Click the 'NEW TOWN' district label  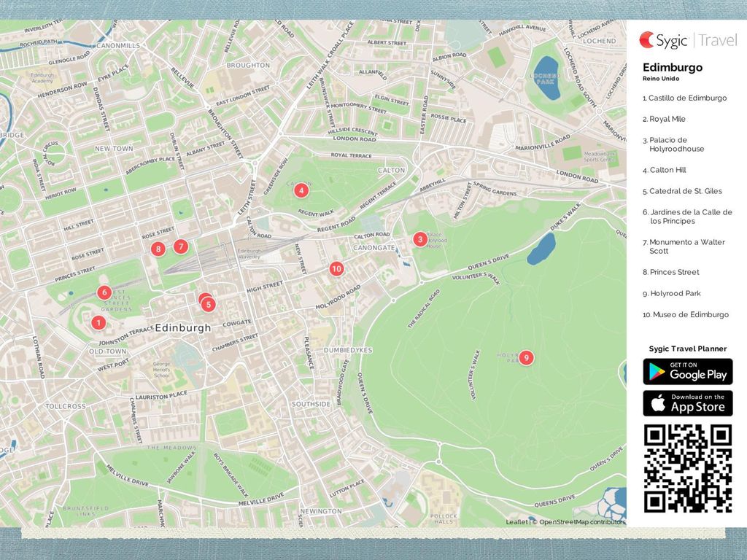point(114,149)
